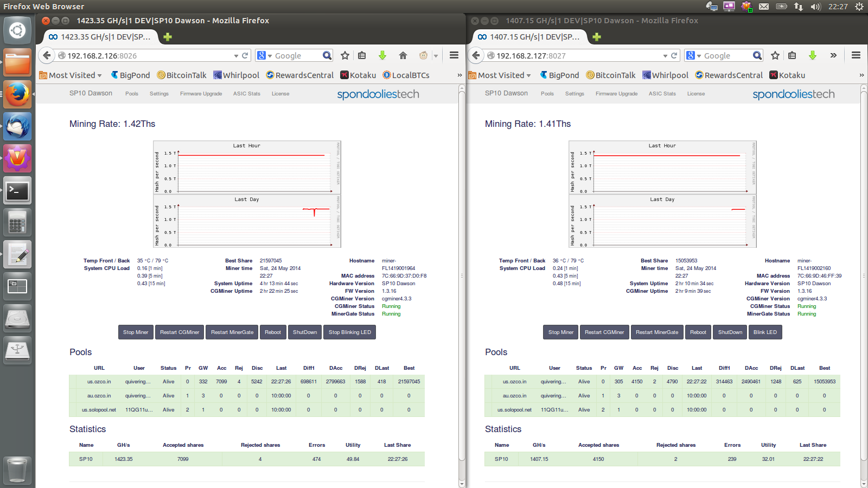Open hamburger menu in left Firefox window
Image resolution: width=868 pixels, height=488 pixels.
(x=454, y=55)
